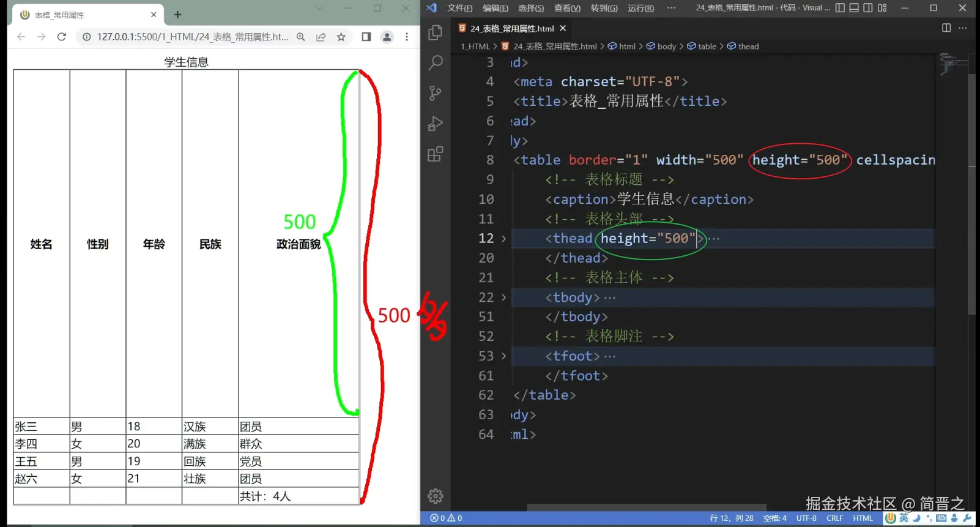Reload the page in Chrome

pos(61,37)
